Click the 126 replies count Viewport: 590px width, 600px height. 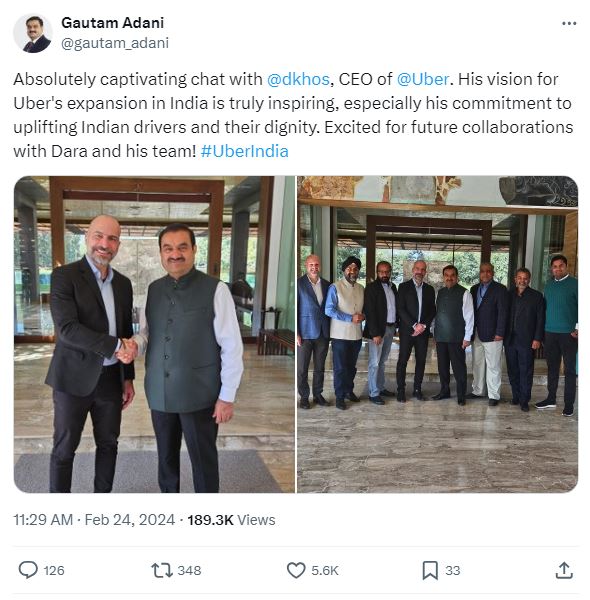(54, 570)
